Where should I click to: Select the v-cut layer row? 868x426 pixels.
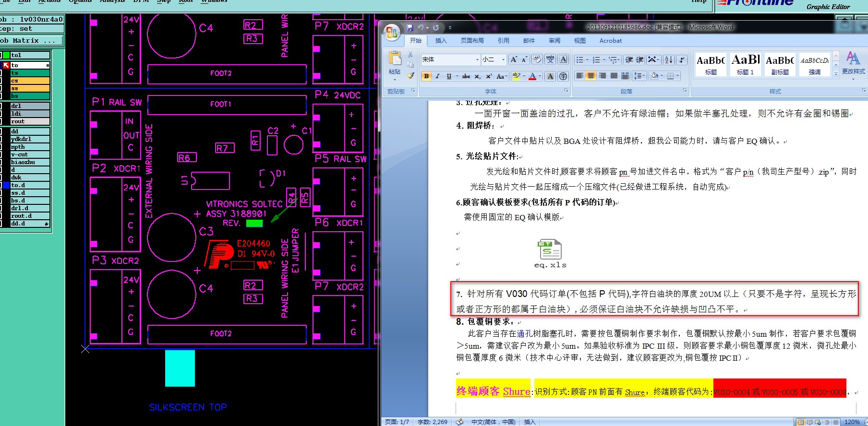click(30, 154)
